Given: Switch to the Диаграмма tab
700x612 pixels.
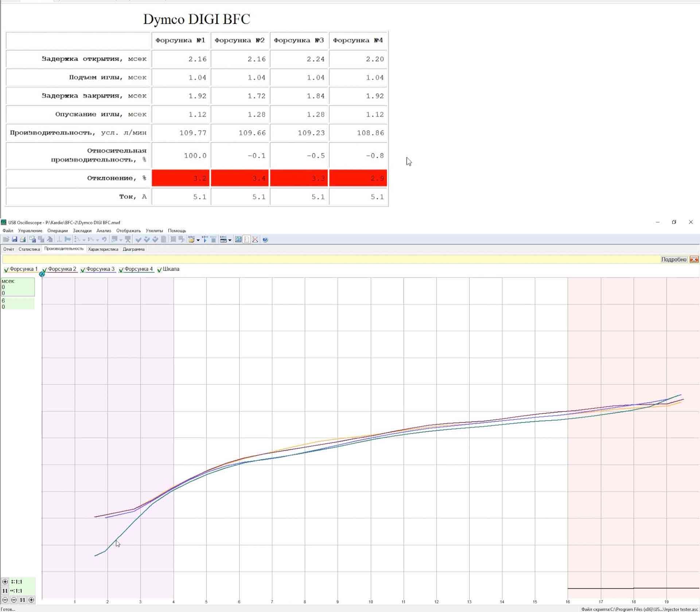Looking at the screenshot, I should (133, 249).
